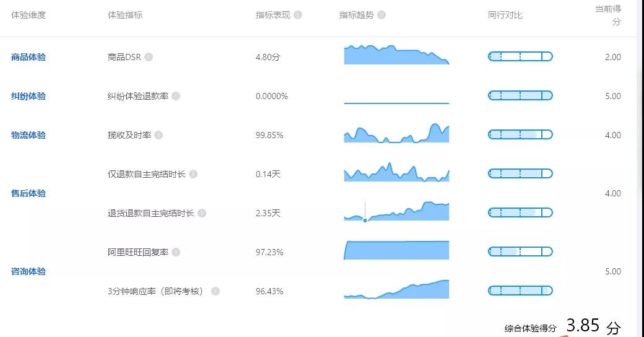The image size is (644, 337).
Task: Click the 0.14天 value
Action: 268,174
